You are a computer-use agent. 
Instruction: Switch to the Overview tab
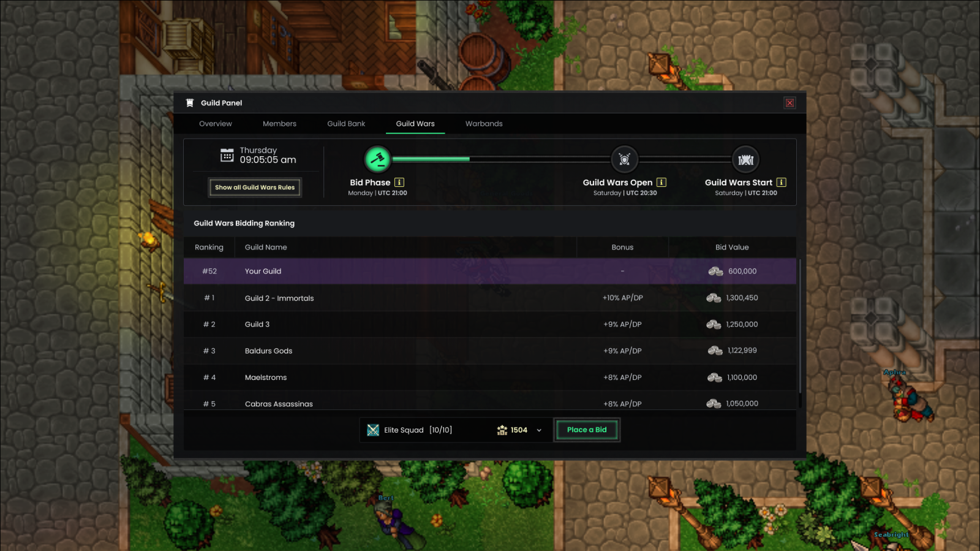(216, 124)
